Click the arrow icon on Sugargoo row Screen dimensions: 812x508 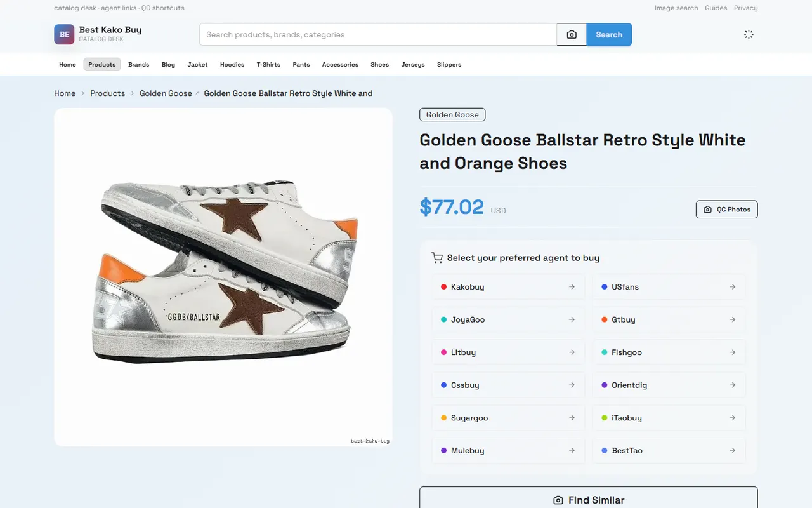[x=572, y=418]
